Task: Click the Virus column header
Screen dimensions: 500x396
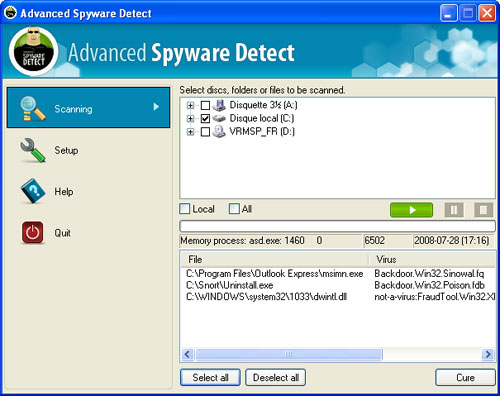Action: click(x=432, y=259)
